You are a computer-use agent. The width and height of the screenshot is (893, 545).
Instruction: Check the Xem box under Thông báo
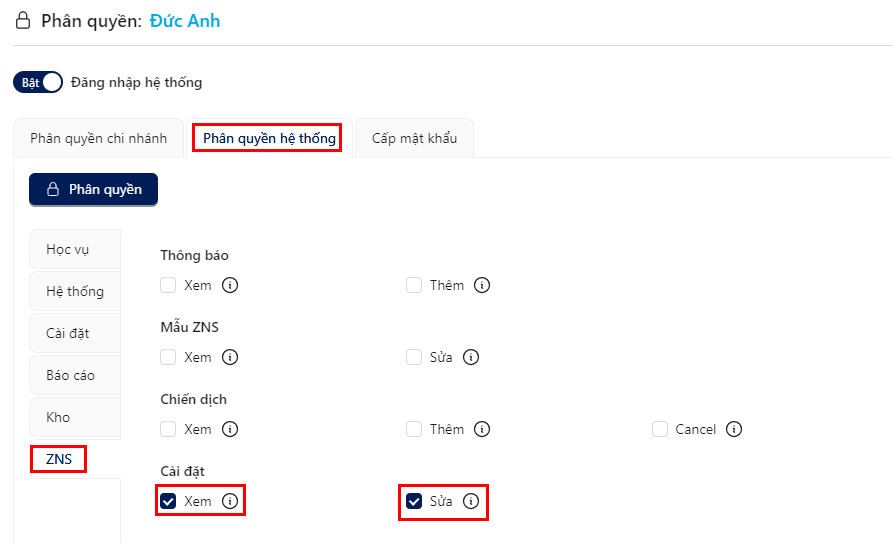tap(168, 285)
